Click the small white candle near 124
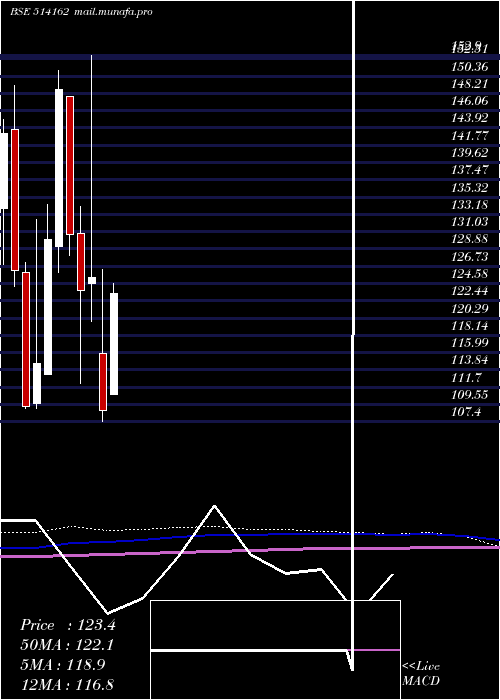Image resolution: width=500 pixels, height=700 pixels. 92,280
